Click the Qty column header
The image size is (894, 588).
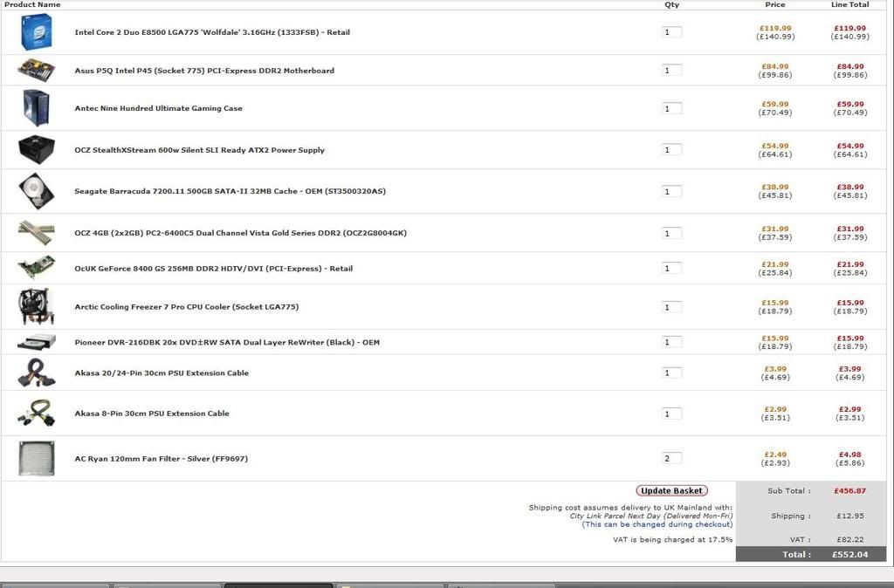point(671,4)
